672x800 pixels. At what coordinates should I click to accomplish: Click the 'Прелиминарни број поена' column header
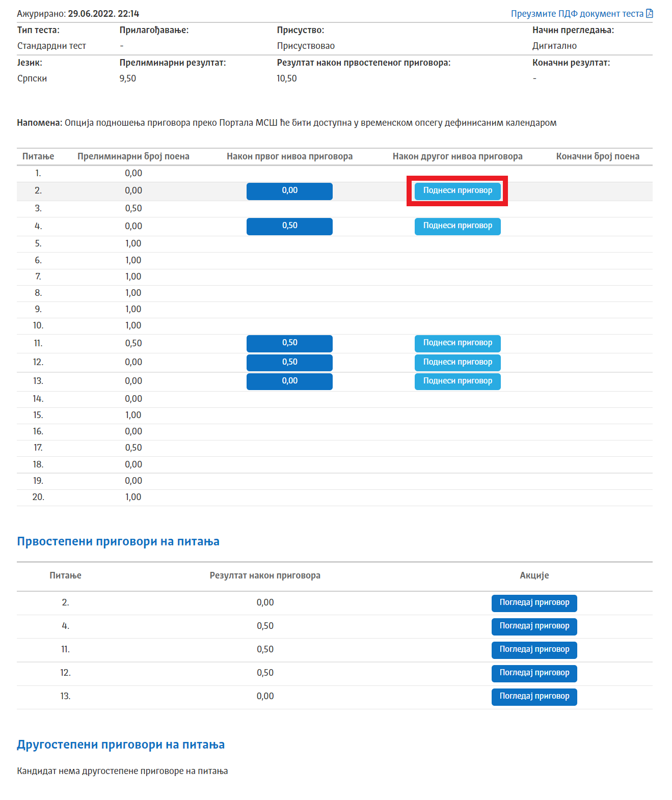click(x=133, y=156)
